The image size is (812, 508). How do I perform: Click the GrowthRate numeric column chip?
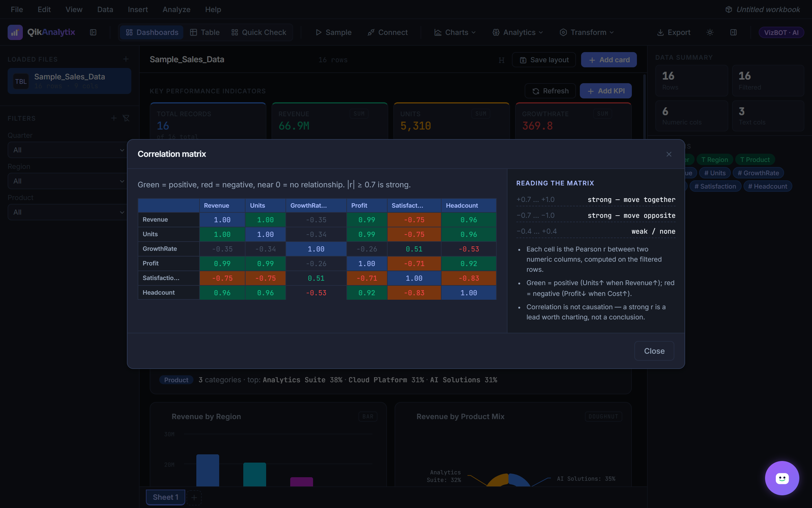(758, 173)
